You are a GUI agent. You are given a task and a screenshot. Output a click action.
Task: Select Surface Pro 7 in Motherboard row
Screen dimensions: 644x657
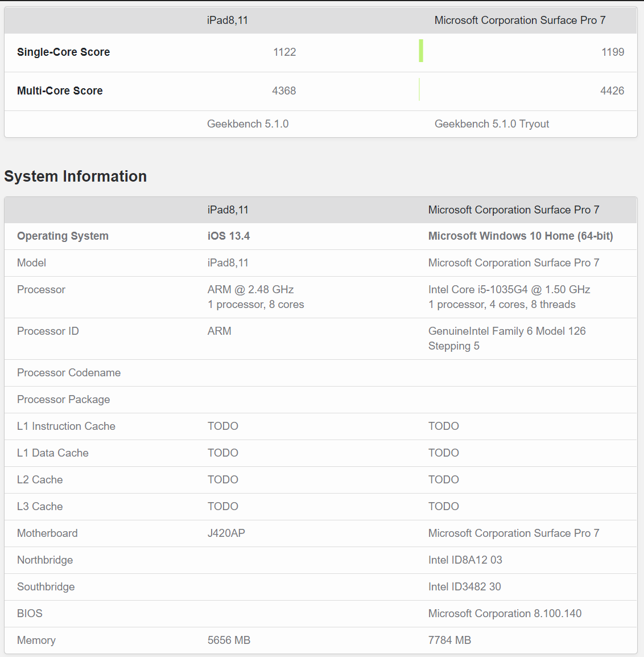click(x=513, y=533)
